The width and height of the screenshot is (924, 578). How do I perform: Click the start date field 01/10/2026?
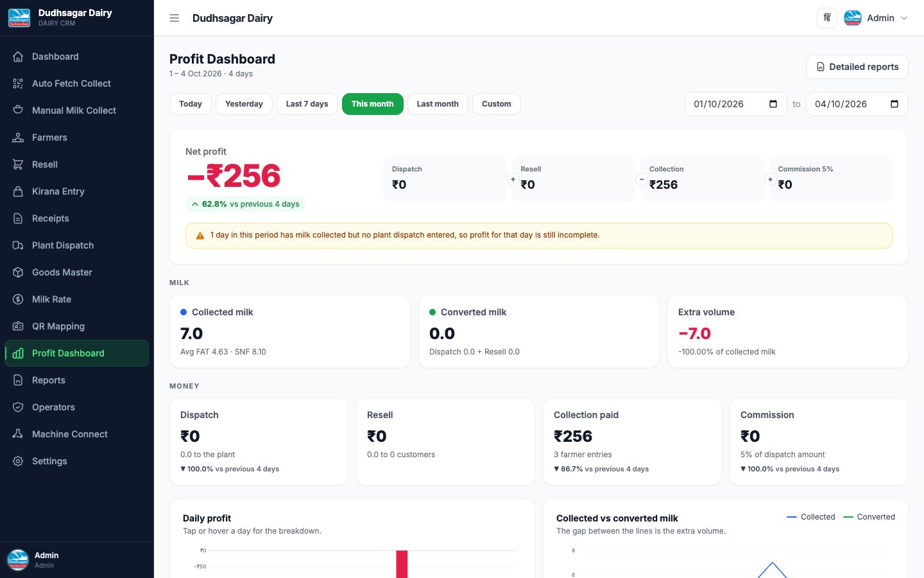click(x=736, y=104)
